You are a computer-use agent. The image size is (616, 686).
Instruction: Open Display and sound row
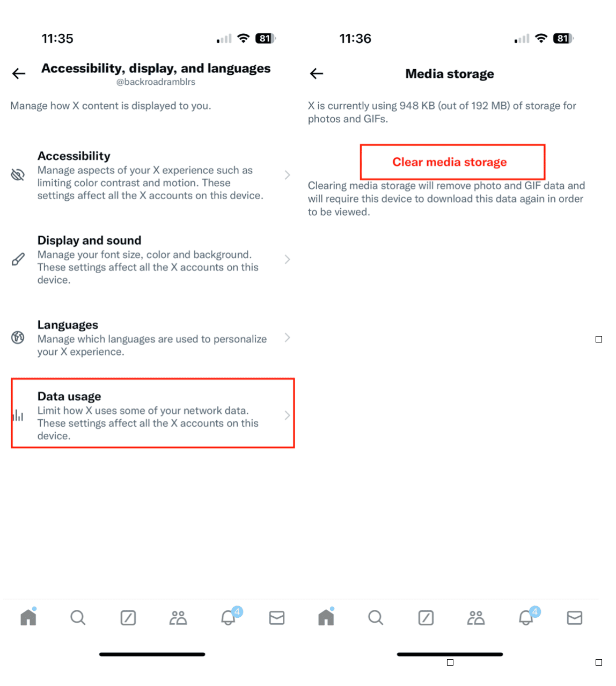click(152, 260)
